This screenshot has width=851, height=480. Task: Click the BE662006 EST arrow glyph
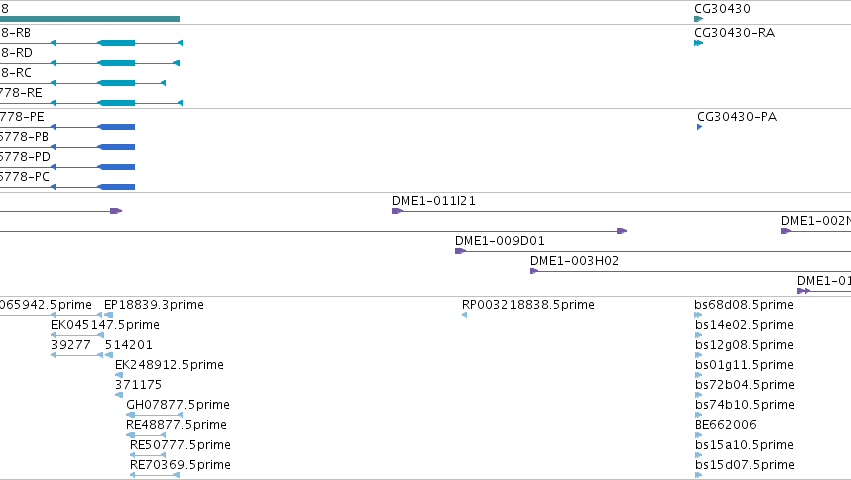[698, 435]
